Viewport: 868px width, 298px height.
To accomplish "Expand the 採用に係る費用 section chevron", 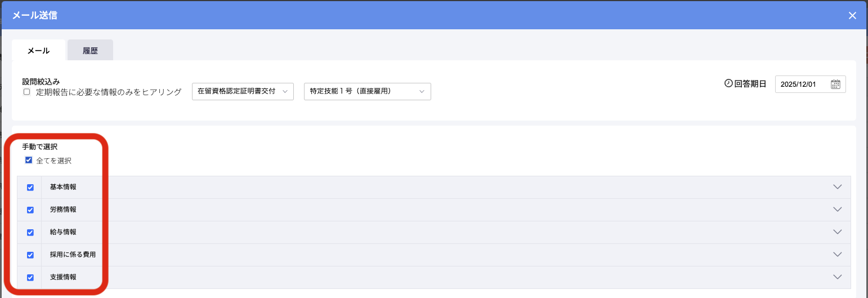I will tap(837, 255).
